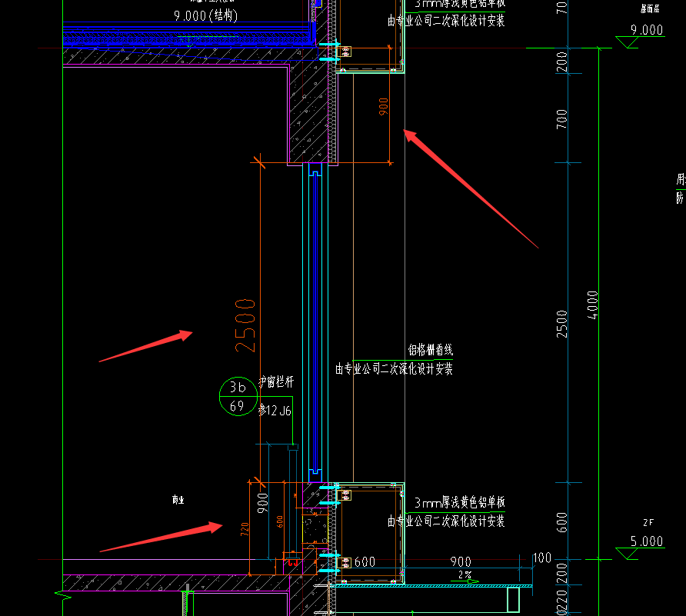Click the 2% slope annotation
The image size is (686, 616).
click(465, 575)
